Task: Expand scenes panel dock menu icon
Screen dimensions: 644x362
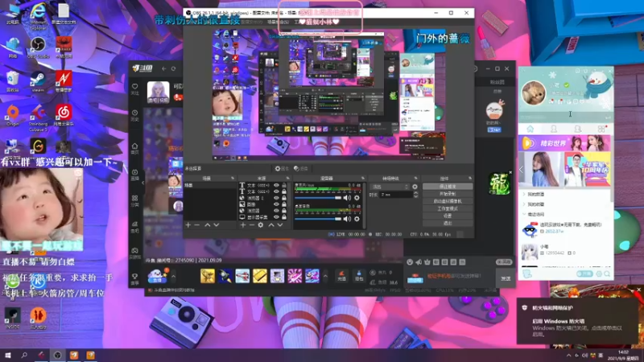Action: coord(233,178)
